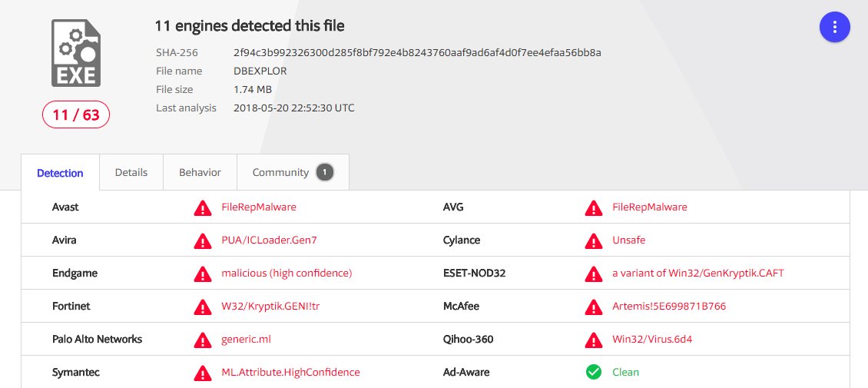Viewport: 868px width, 388px height.
Task: Open the three-dot options menu button
Action: coord(834,27)
